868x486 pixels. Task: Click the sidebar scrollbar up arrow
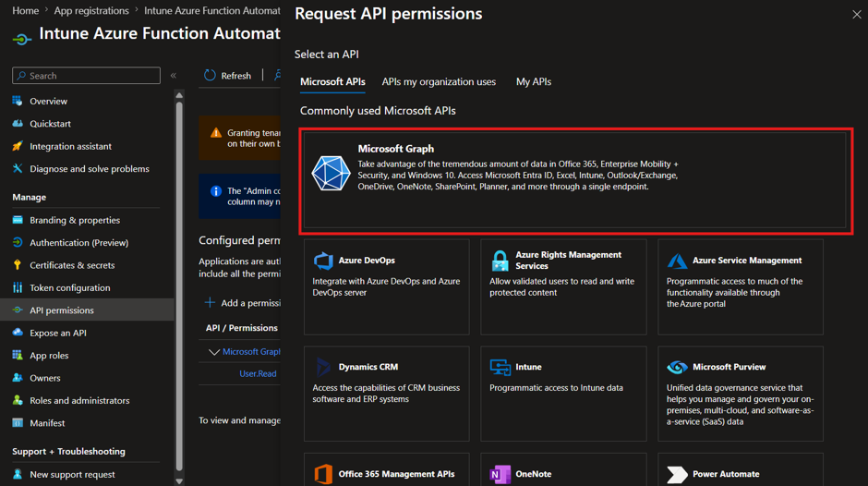[x=179, y=95]
